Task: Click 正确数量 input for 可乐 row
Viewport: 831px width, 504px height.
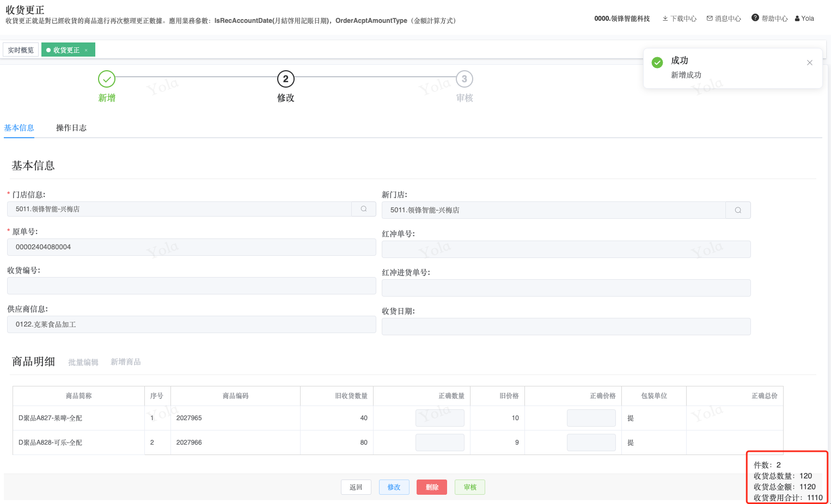Action: coord(440,442)
